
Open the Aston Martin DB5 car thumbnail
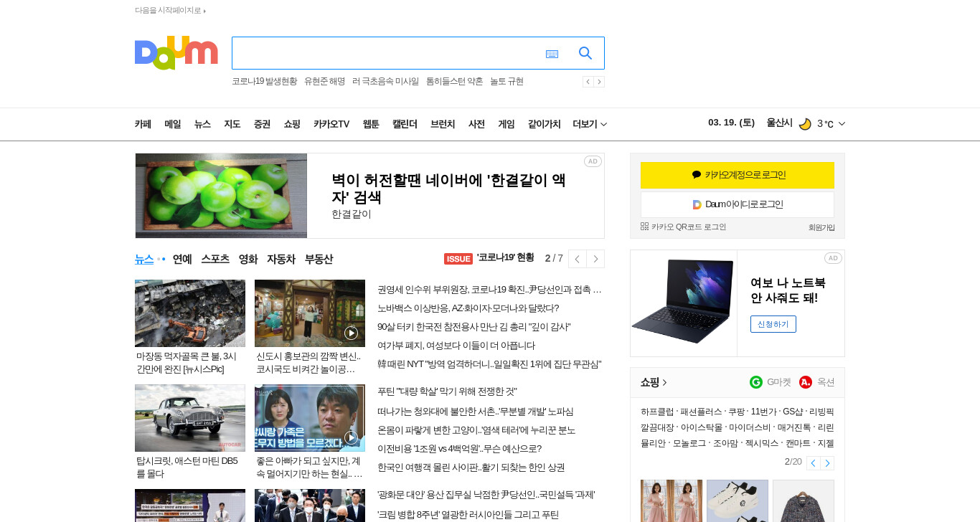click(x=190, y=418)
